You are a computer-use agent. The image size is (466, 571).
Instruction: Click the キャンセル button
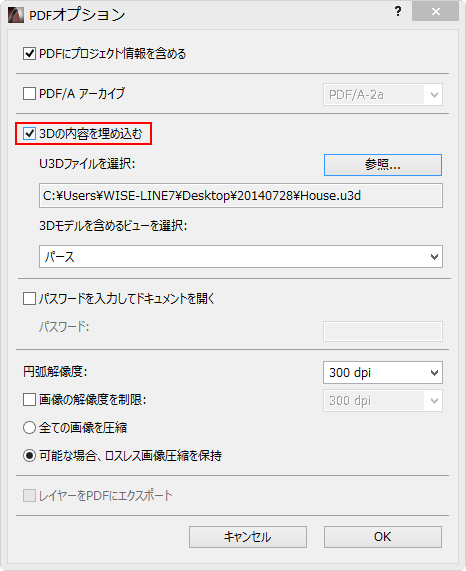[248, 536]
